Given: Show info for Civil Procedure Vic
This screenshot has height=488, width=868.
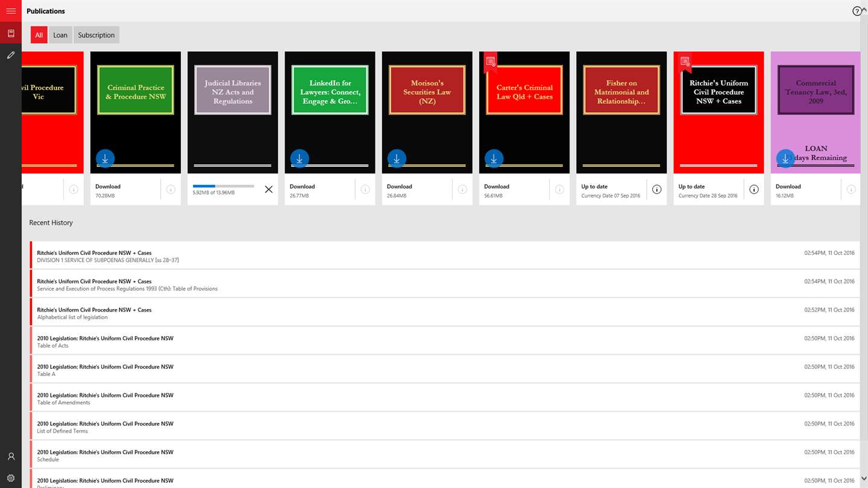Looking at the screenshot, I should point(74,189).
